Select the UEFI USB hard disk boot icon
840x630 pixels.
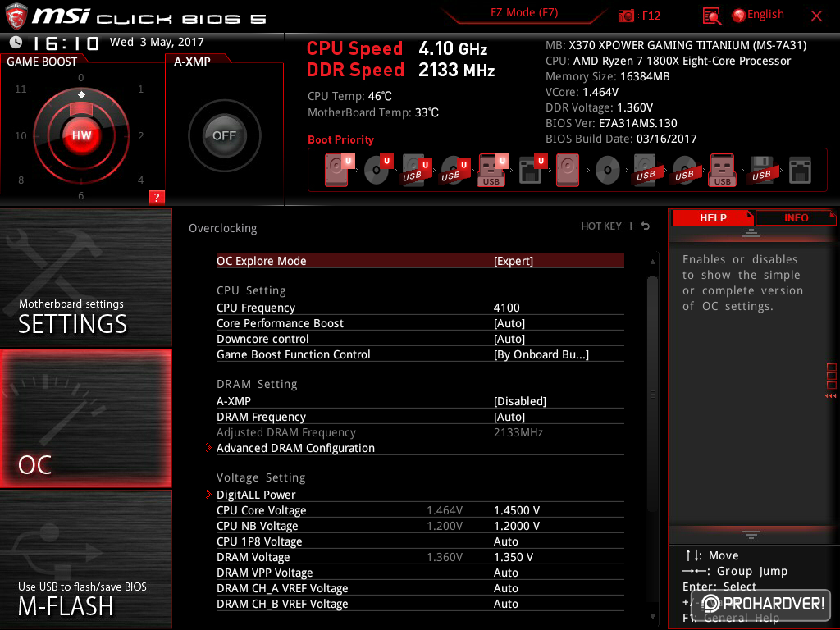pos(416,170)
